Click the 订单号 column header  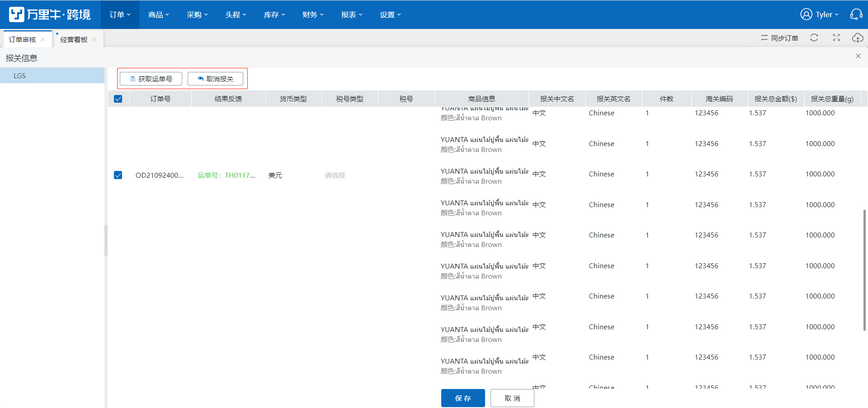point(160,99)
